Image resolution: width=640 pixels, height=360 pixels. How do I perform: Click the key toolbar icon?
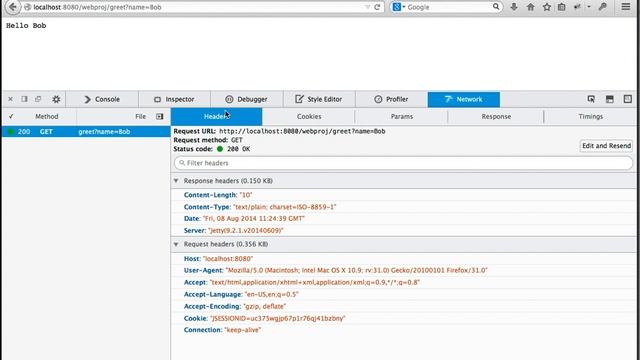[603, 7]
